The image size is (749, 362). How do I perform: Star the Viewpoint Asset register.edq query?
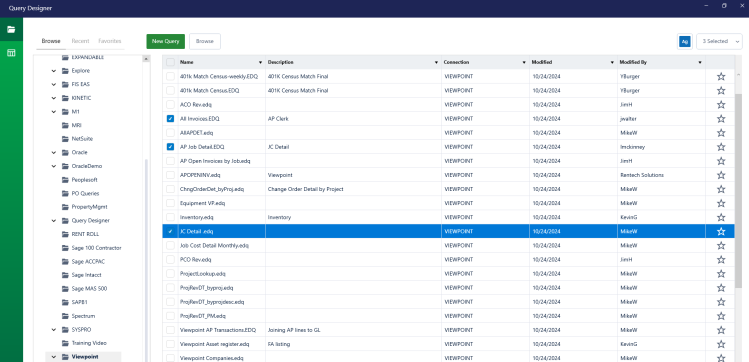point(721,344)
